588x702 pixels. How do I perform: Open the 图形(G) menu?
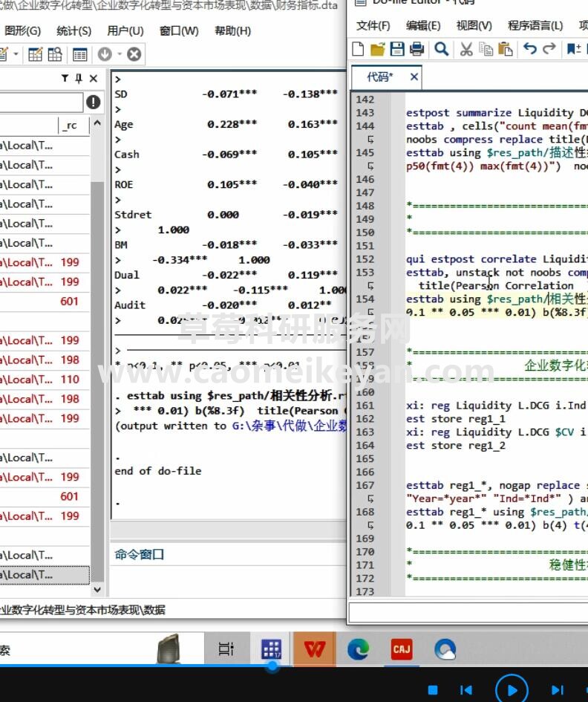[x=22, y=31]
